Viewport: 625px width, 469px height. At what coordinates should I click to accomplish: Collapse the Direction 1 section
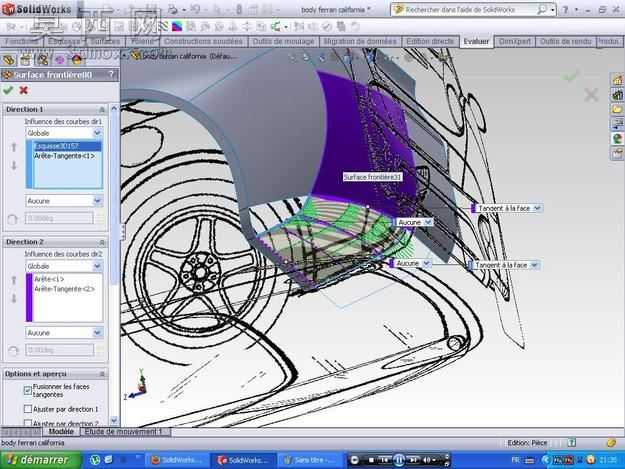(102, 109)
